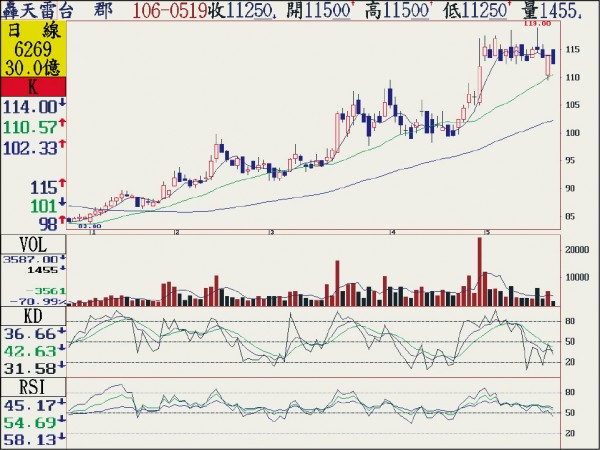
Task: Click the month 5 marker on time axis
Action: click(x=486, y=232)
